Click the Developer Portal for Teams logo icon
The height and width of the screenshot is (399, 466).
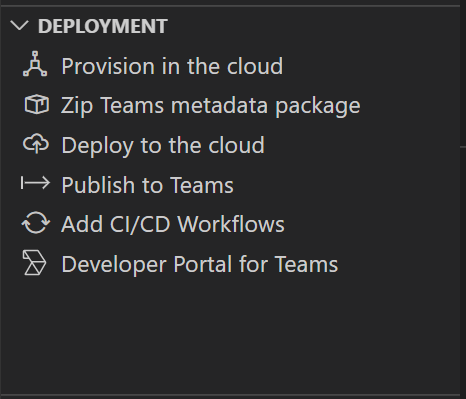point(34,263)
